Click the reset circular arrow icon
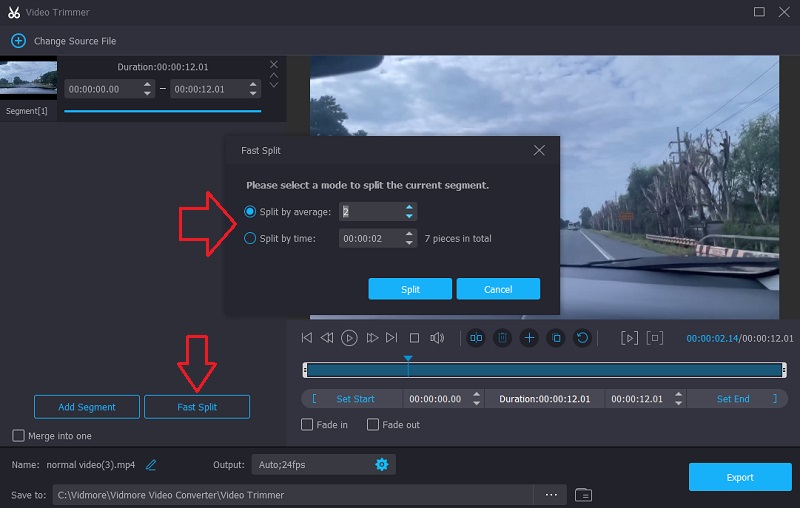800x508 pixels. (x=582, y=338)
